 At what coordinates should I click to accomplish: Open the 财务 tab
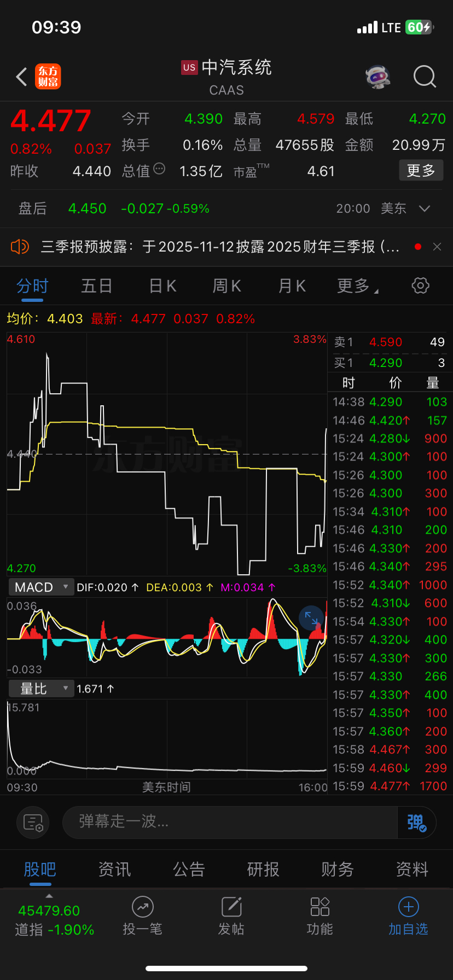(338, 869)
